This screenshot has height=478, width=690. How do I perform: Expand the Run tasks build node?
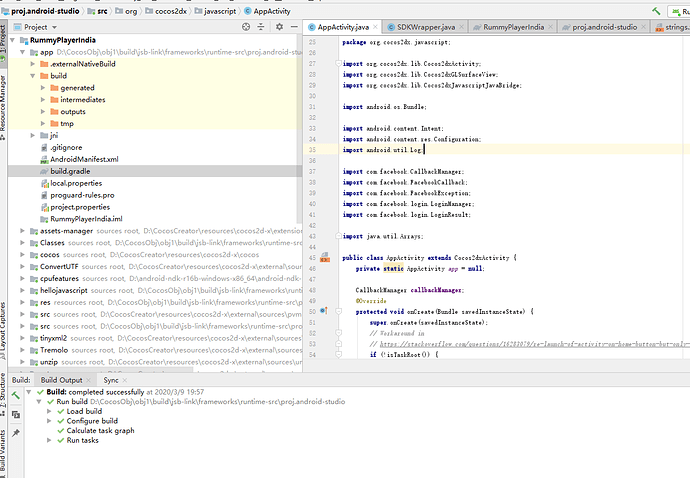click(x=48, y=440)
